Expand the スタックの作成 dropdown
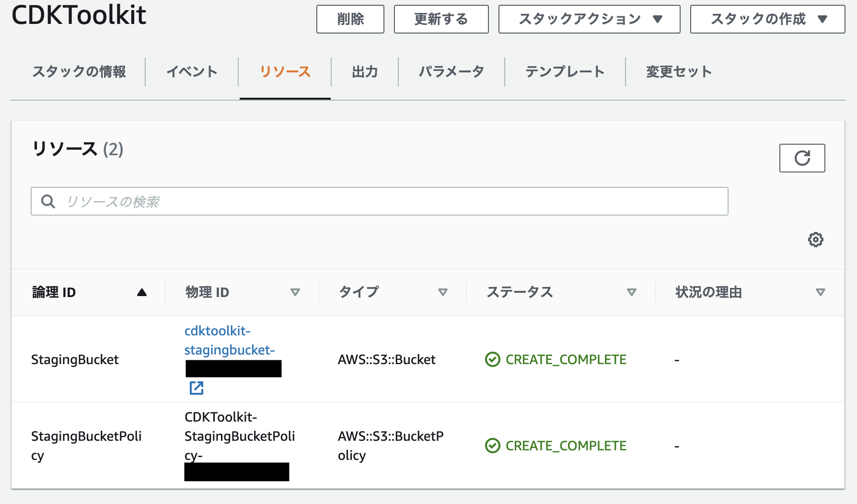Image resolution: width=857 pixels, height=504 pixels. coord(766,19)
